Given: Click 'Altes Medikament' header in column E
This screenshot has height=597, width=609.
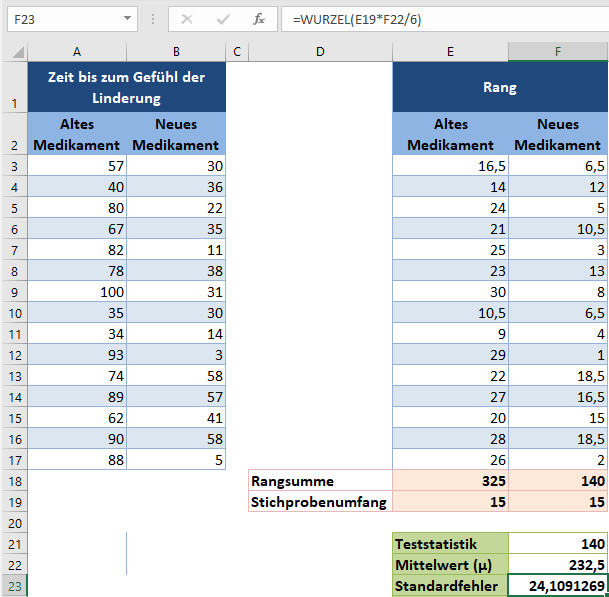Looking at the screenshot, I should [451, 134].
